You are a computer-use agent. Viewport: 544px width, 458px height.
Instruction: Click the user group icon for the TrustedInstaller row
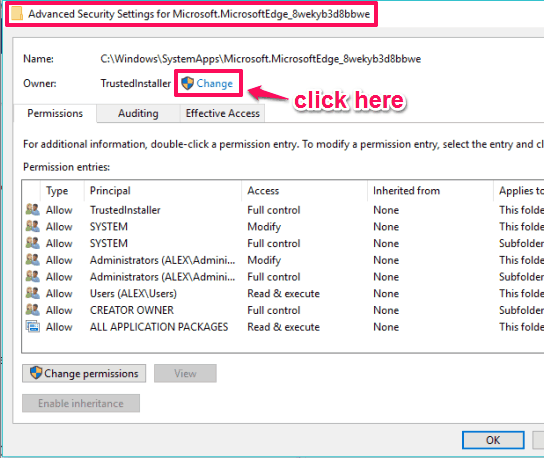pyautogui.click(x=33, y=210)
